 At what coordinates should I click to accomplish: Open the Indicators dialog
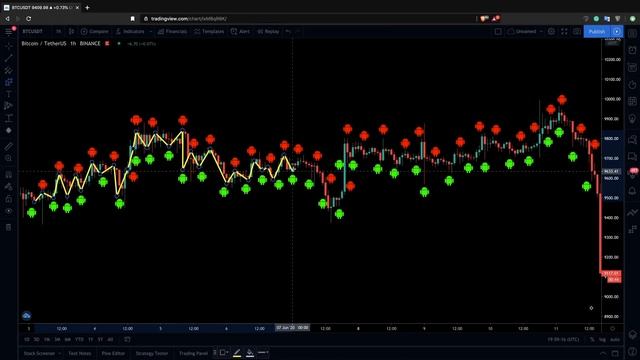[x=130, y=31]
